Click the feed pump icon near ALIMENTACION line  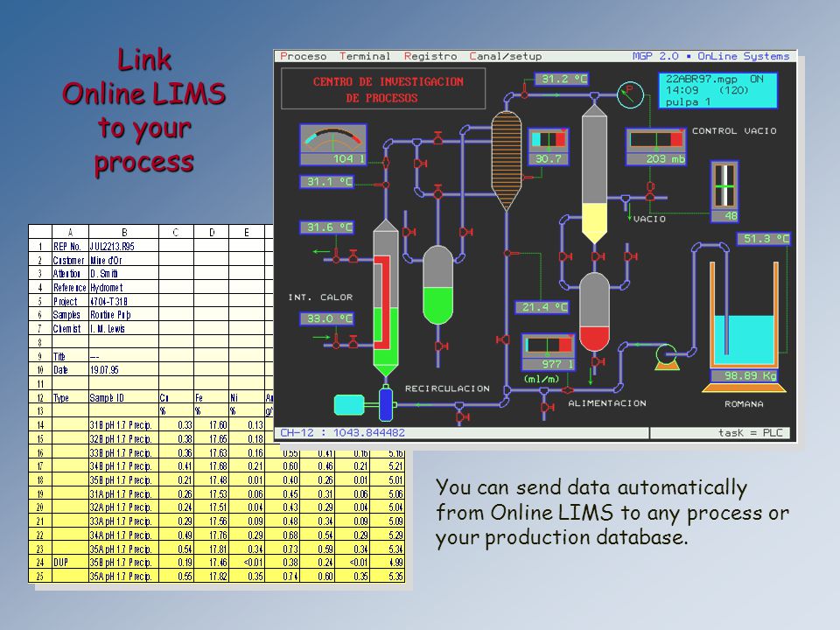pyautogui.click(x=667, y=357)
